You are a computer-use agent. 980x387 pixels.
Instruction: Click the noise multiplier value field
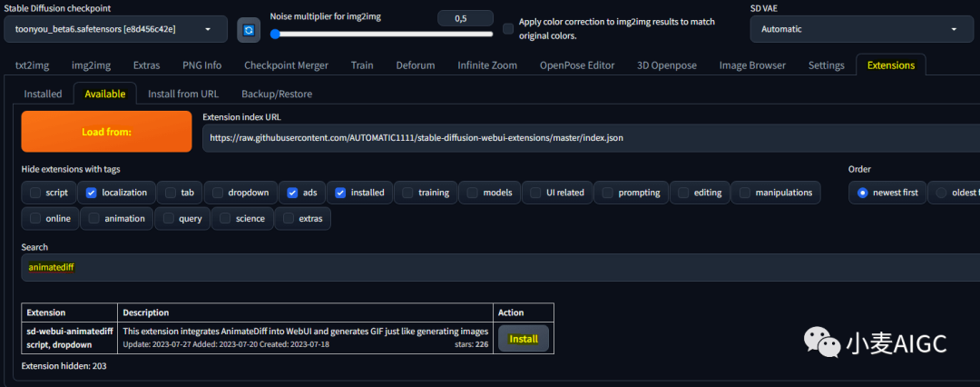pos(465,18)
